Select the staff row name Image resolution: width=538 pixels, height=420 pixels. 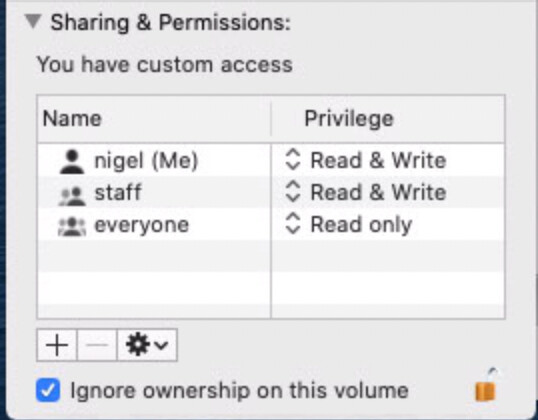point(118,192)
